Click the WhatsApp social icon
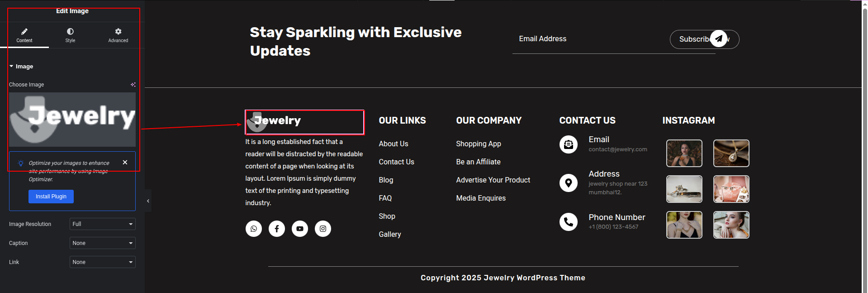The width and height of the screenshot is (868, 293). tap(254, 229)
